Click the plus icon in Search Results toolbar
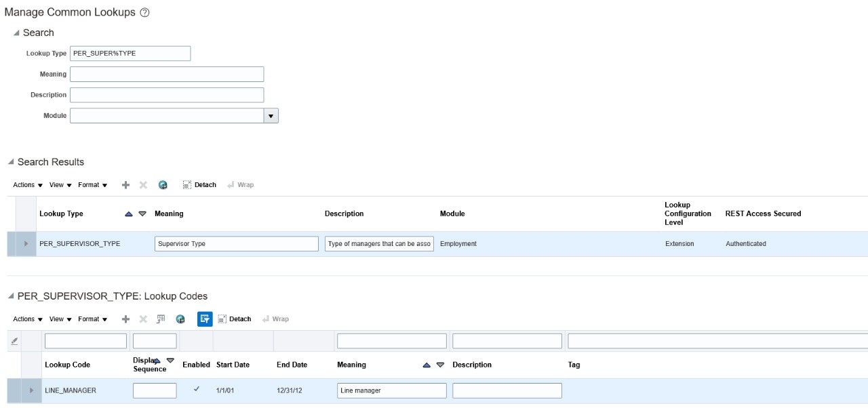868x408 pixels. coord(125,184)
